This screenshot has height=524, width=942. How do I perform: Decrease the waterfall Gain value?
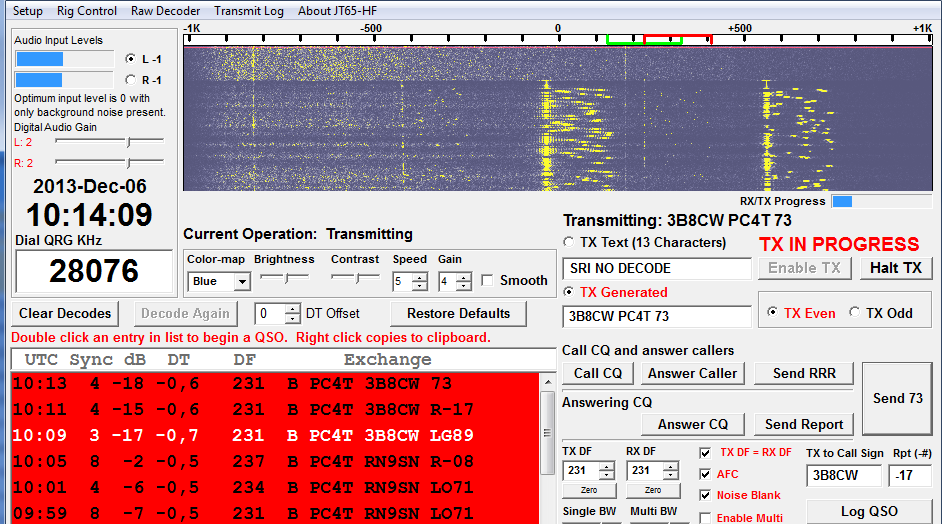click(463, 286)
